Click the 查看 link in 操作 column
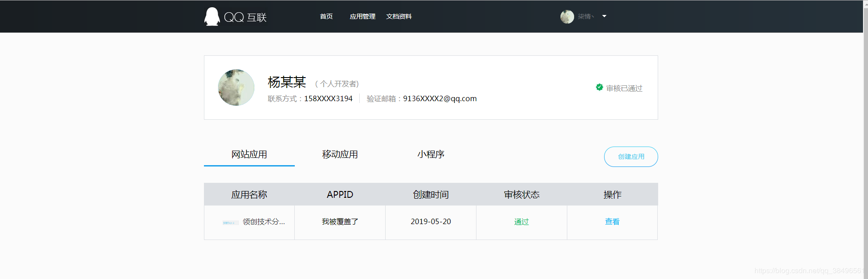Image resolution: width=868 pixels, height=279 pixels. click(612, 222)
